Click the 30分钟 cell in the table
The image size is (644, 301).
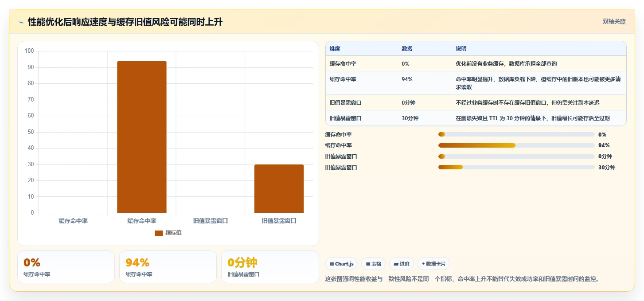click(x=410, y=118)
